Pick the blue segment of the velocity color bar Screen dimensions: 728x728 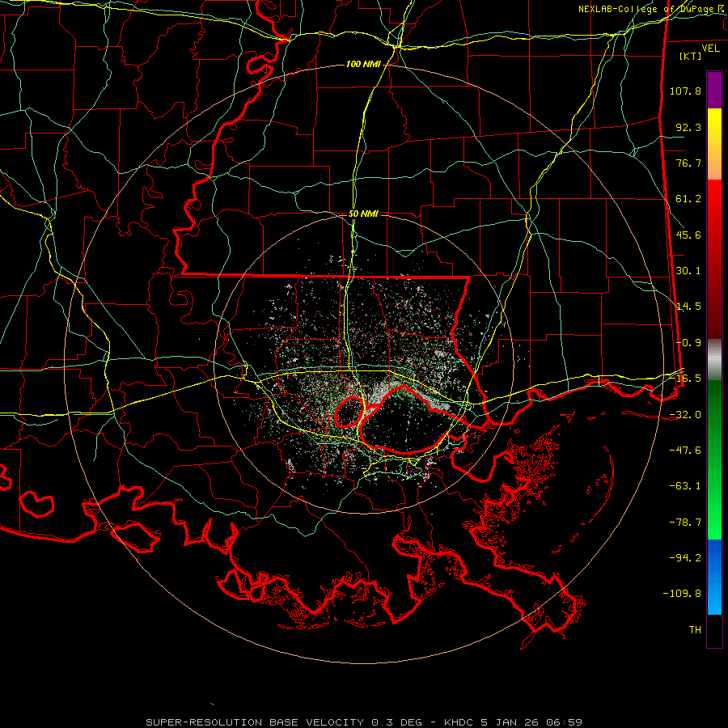click(714, 577)
